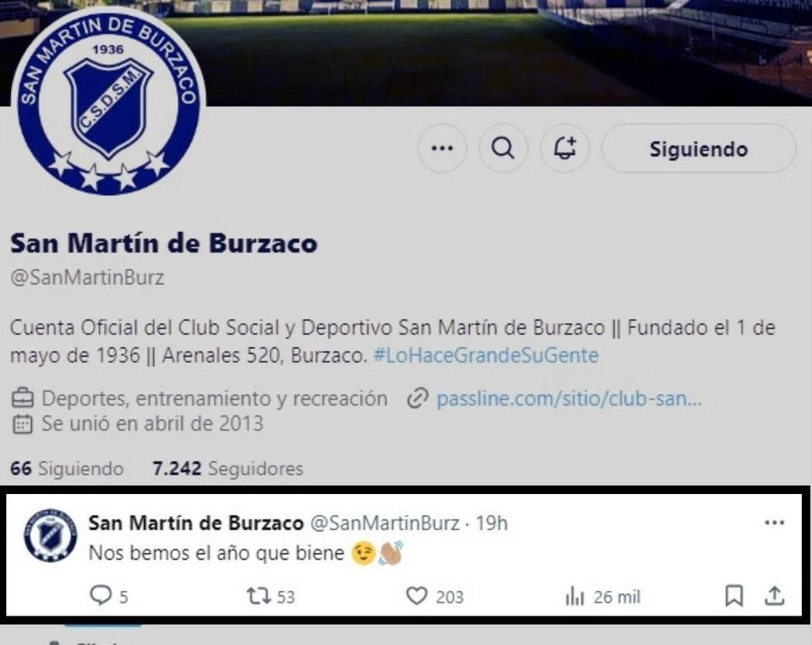Retweet the post showing 53 reposts
This screenshot has width=812, height=645.
click(x=259, y=595)
